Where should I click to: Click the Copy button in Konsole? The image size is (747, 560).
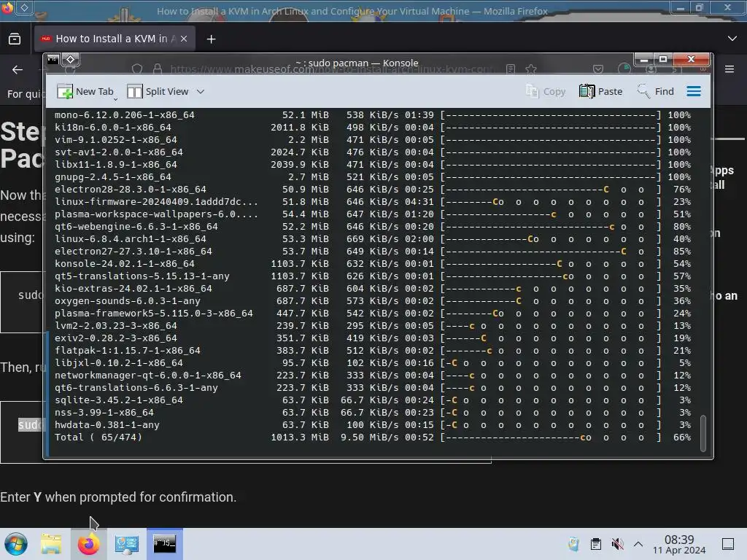pos(546,91)
